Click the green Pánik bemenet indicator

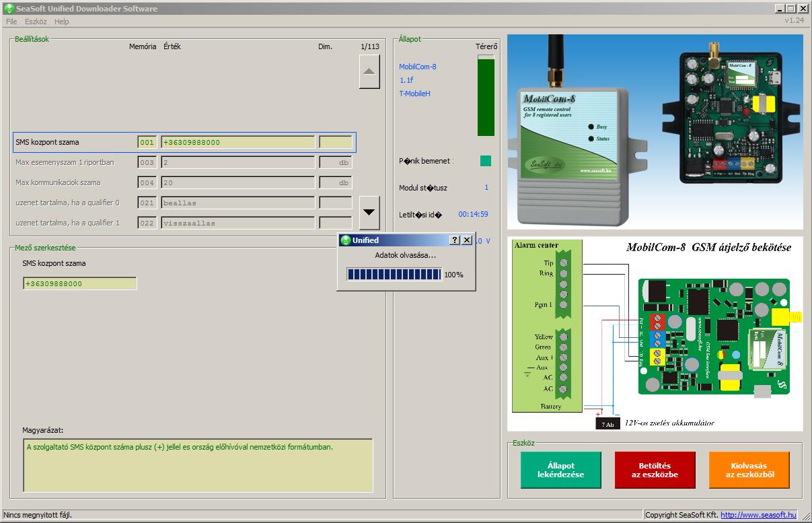tap(485, 161)
